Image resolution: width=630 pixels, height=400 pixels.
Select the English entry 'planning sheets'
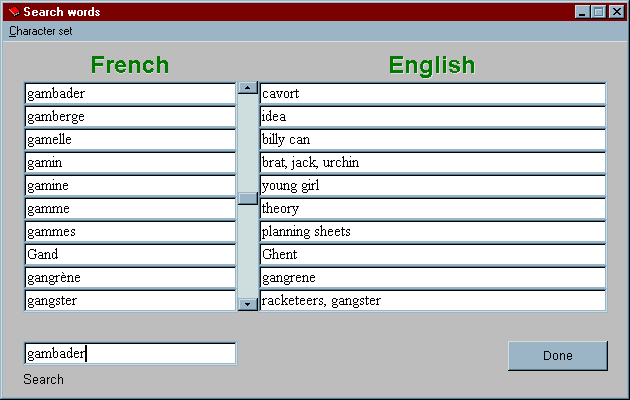pos(432,232)
